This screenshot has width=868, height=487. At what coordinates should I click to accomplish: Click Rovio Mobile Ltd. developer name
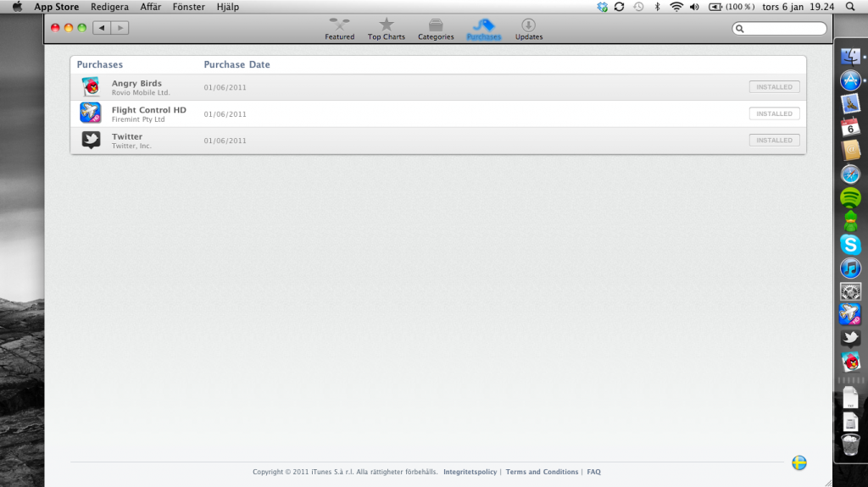pos(141,93)
